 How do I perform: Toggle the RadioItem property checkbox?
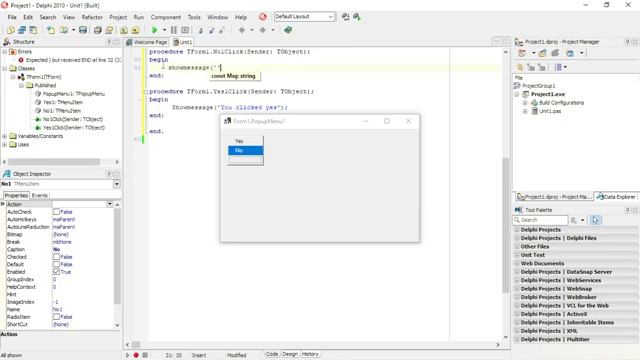[x=56, y=317]
